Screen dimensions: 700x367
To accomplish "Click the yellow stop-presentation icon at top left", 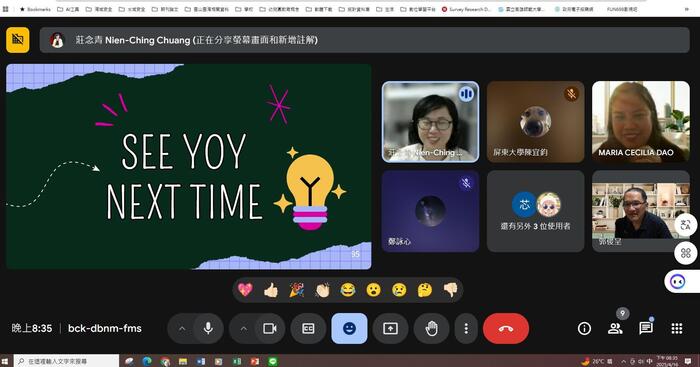I will tap(18, 40).
